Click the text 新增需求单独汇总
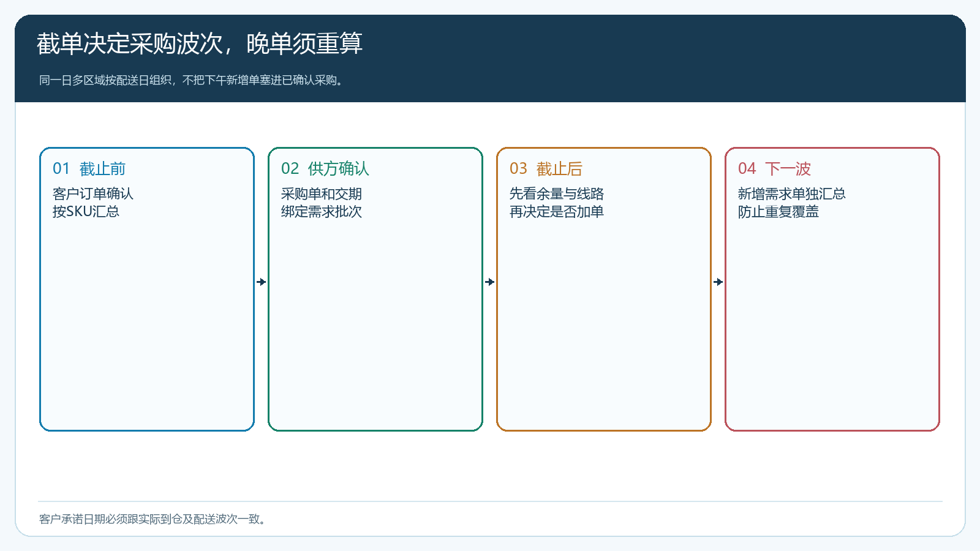Screen dimensions: 980x551 point(792,193)
